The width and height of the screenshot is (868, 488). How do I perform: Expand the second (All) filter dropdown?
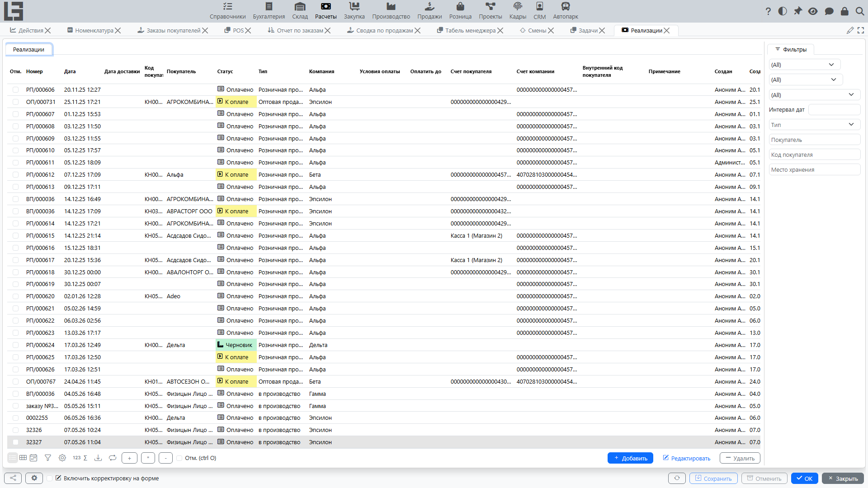[x=806, y=80]
